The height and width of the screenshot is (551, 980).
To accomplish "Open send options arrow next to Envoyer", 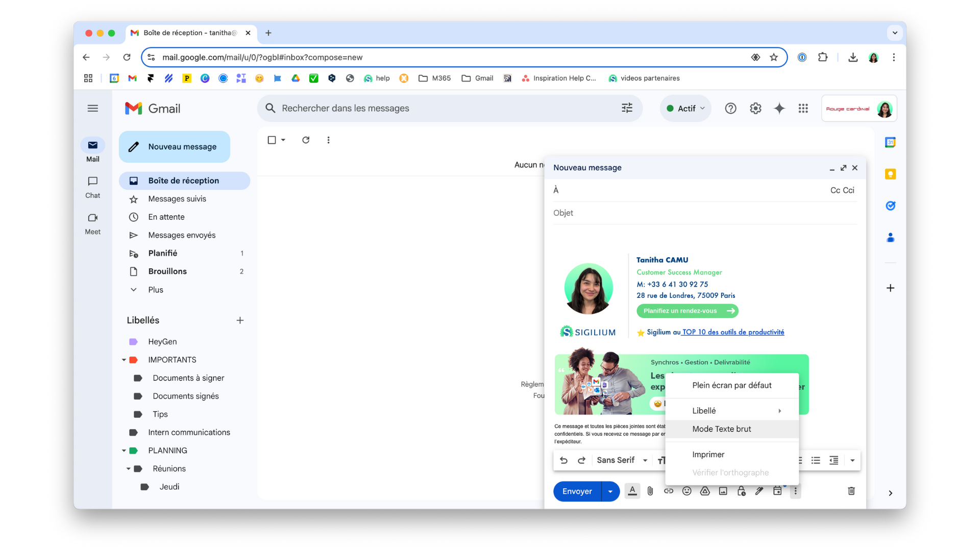I will 610,491.
